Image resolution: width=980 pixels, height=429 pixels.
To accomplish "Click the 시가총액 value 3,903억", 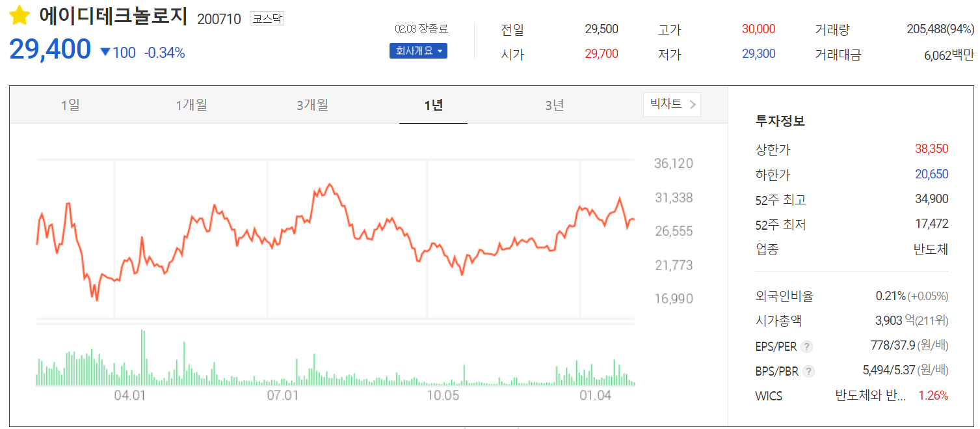I will pos(895,321).
